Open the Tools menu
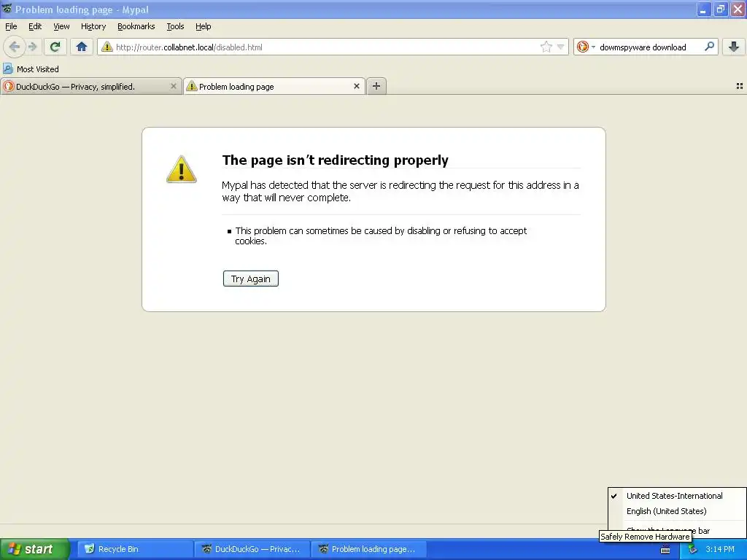This screenshot has width=747, height=560. click(x=175, y=26)
